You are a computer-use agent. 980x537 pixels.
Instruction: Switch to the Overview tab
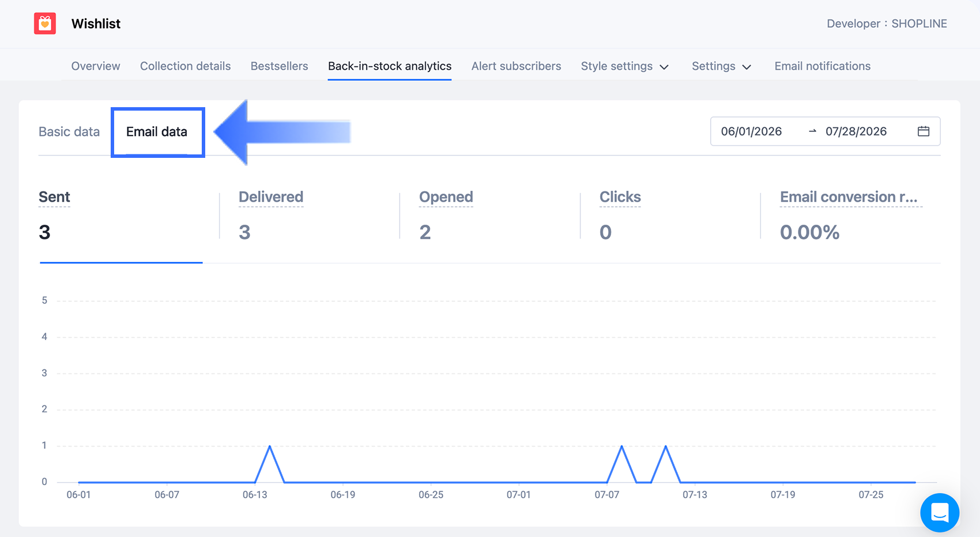(x=96, y=66)
